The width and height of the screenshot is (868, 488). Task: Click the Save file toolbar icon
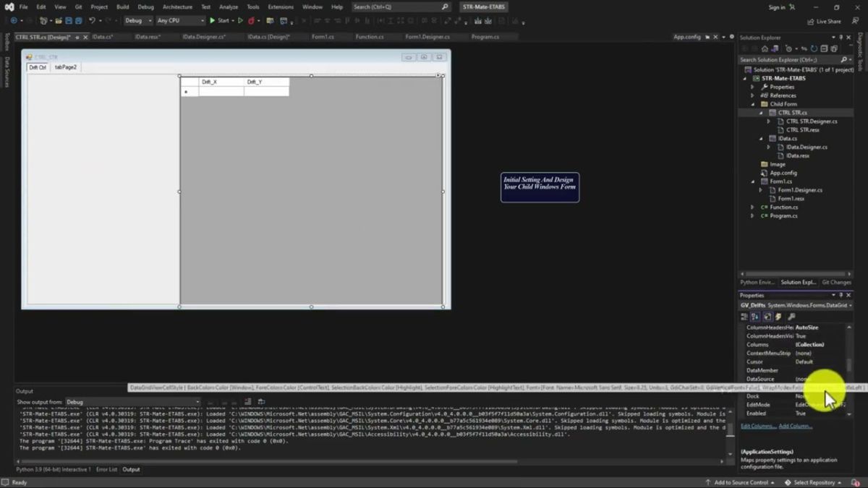click(68, 20)
